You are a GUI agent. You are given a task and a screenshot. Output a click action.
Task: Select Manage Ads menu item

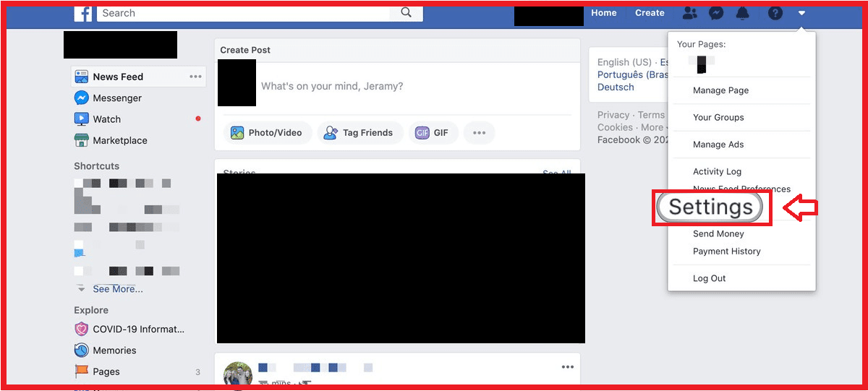click(718, 145)
